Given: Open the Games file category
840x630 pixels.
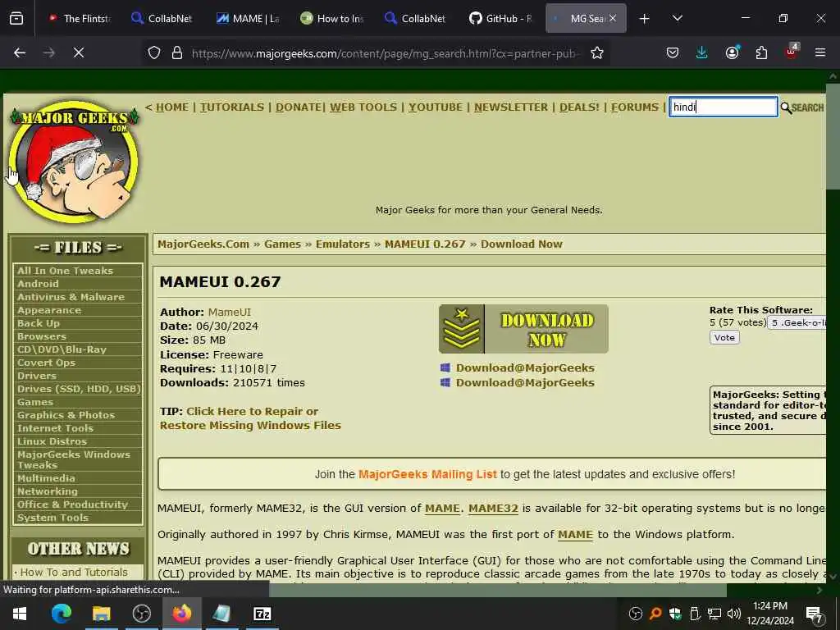Looking at the screenshot, I should [34, 402].
